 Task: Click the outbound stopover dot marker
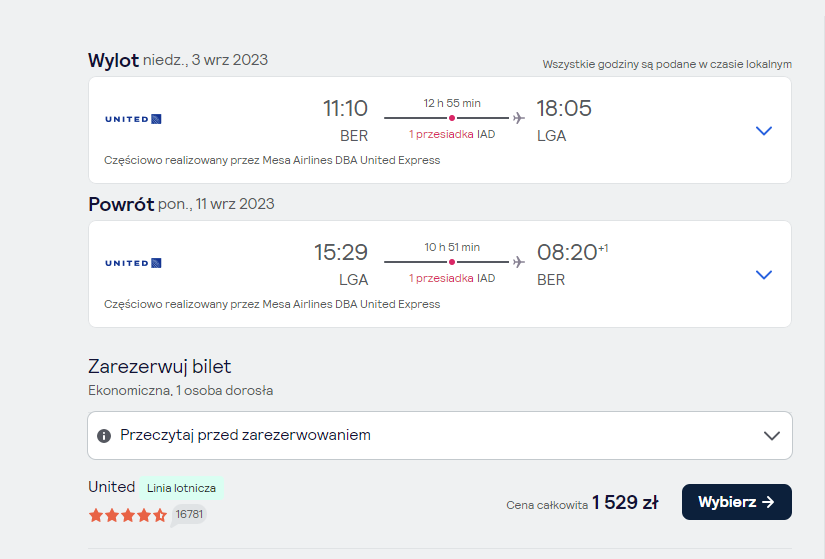[x=452, y=118]
